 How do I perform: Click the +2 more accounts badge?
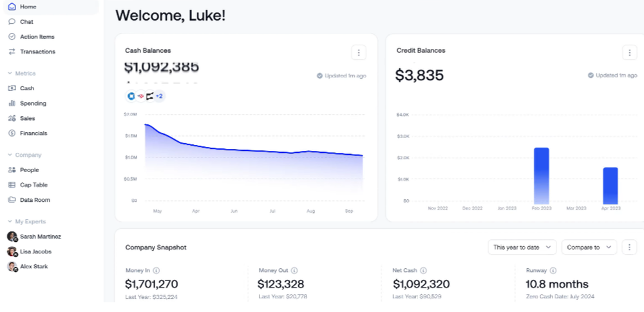[158, 96]
